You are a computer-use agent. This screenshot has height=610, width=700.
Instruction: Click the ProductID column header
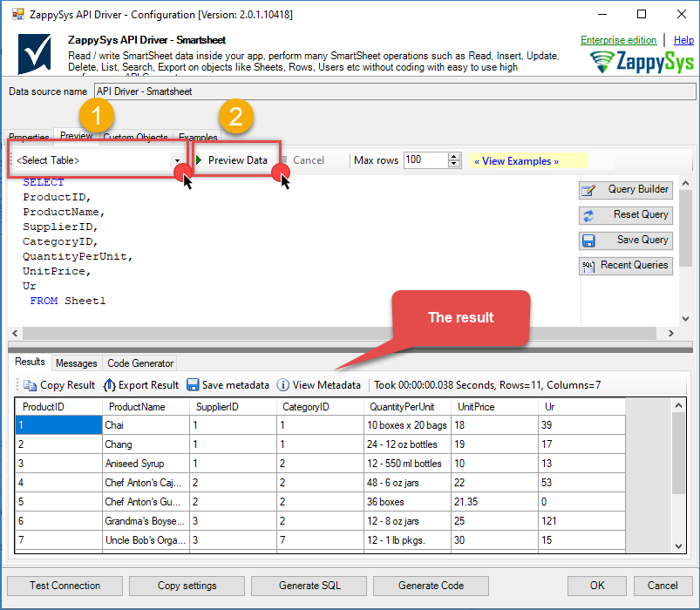coord(58,406)
